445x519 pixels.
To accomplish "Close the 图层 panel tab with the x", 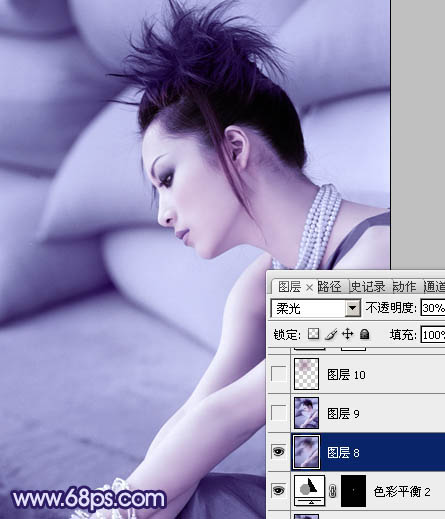I will click(x=309, y=287).
